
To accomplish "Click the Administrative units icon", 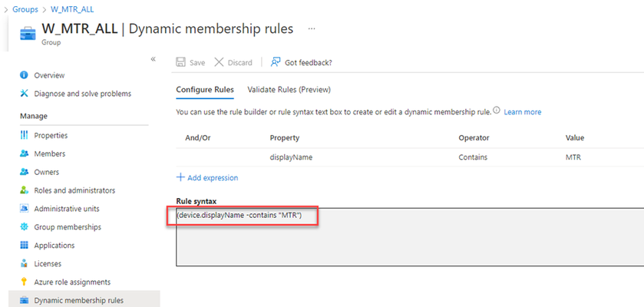I will [25, 209].
